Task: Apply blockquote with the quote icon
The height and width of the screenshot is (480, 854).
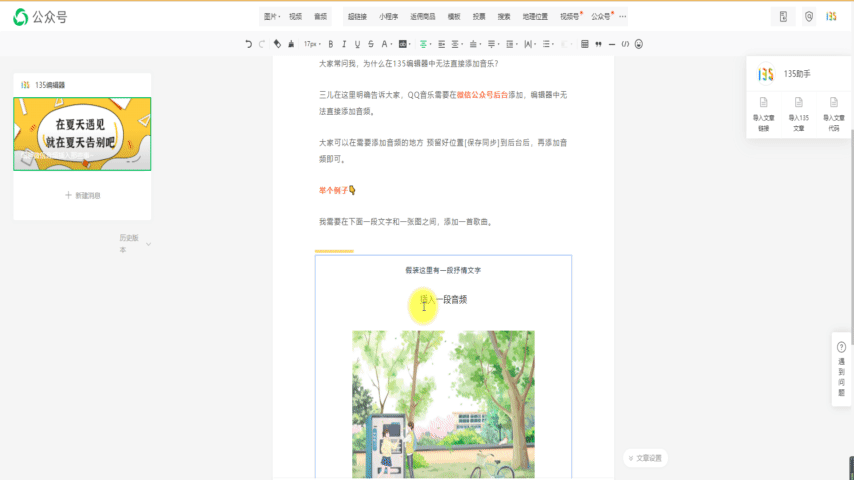Action: pos(598,44)
